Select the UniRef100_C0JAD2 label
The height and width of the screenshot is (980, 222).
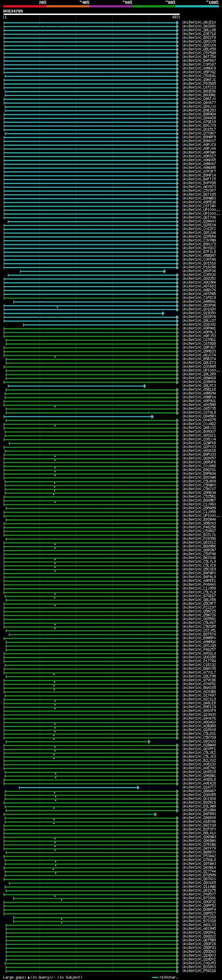click(199, 424)
